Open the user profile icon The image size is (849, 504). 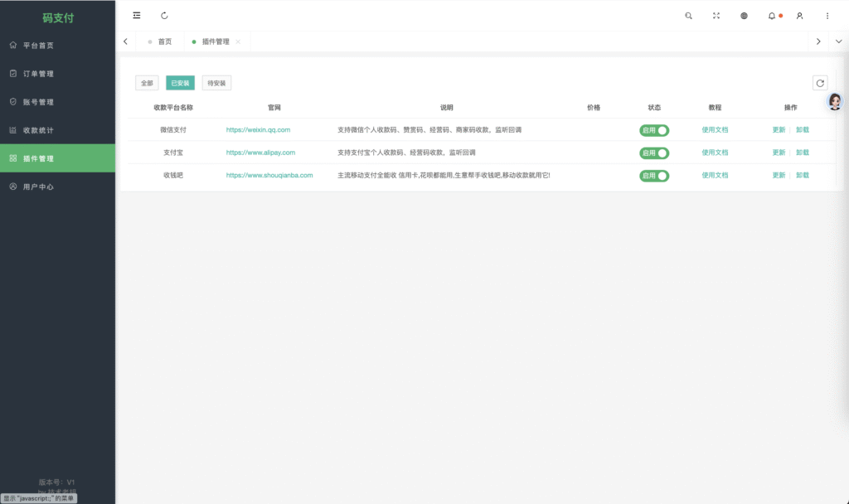pos(799,16)
